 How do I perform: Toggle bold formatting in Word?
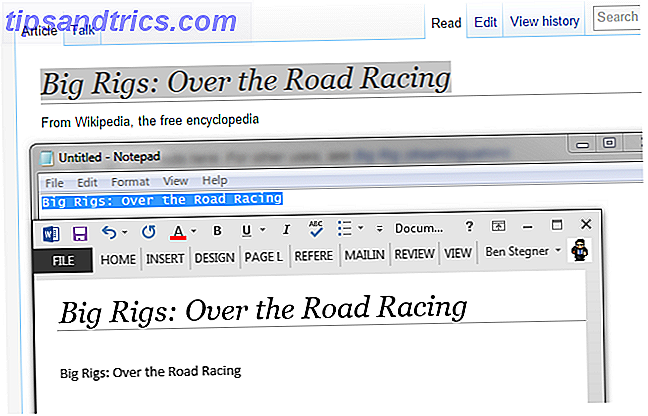[x=217, y=231]
